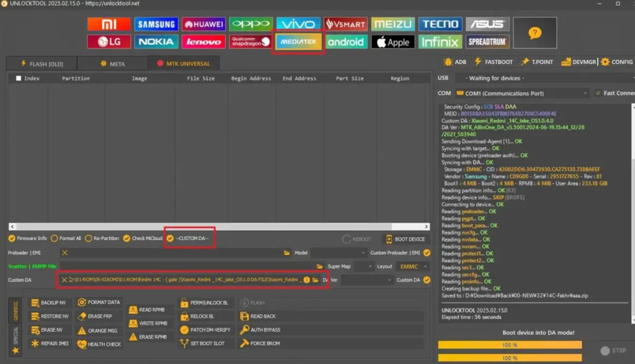This screenshot has width=635, height=364.
Task: Show Custom DA info icon
Action: pos(306,280)
